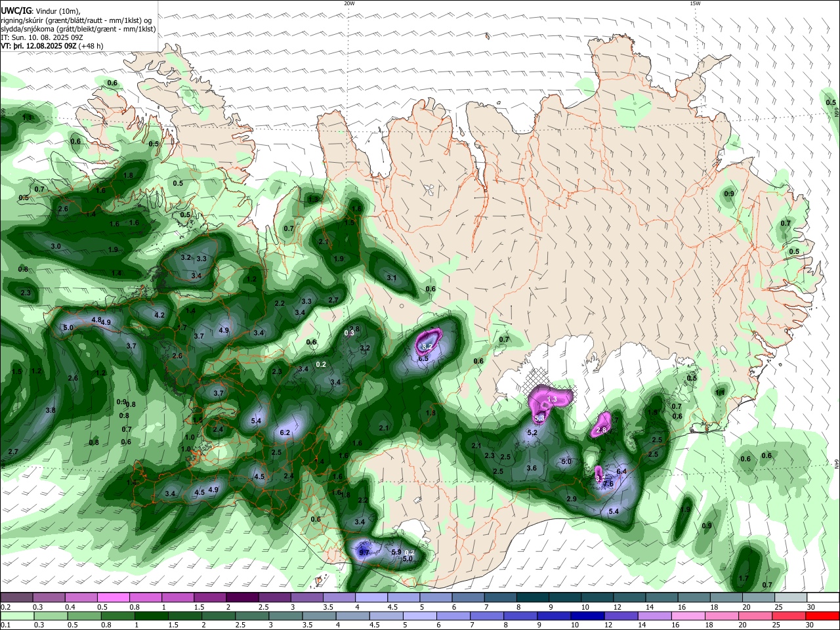The width and height of the screenshot is (840, 630).
Task: Click the 6.4 precipitation value
Action: coord(621,471)
